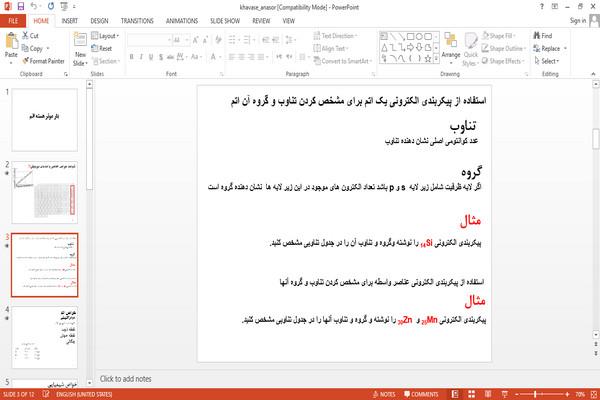Select slide 1 thumbnail

pyautogui.click(x=45, y=120)
